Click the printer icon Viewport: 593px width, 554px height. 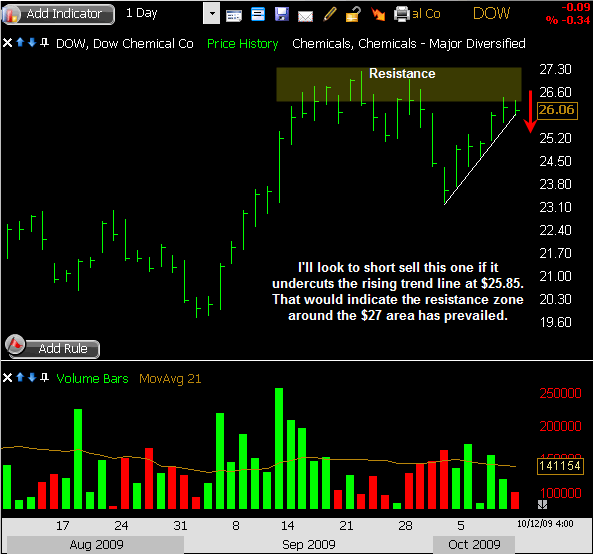tap(402, 14)
